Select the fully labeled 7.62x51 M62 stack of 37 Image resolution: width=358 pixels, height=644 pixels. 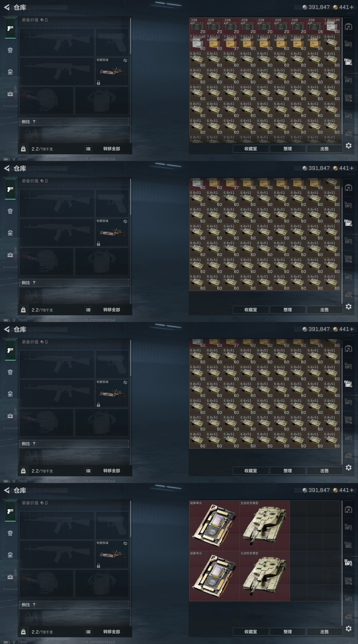click(x=231, y=43)
